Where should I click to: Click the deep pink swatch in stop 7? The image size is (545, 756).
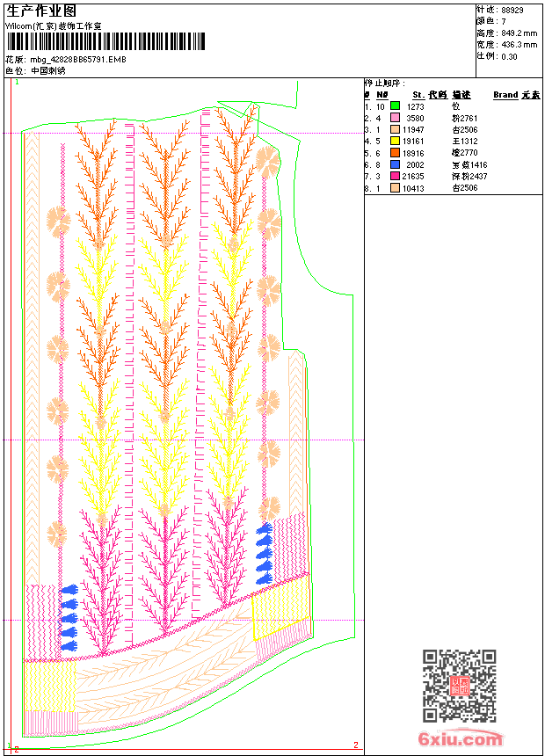[x=395, y=176]
